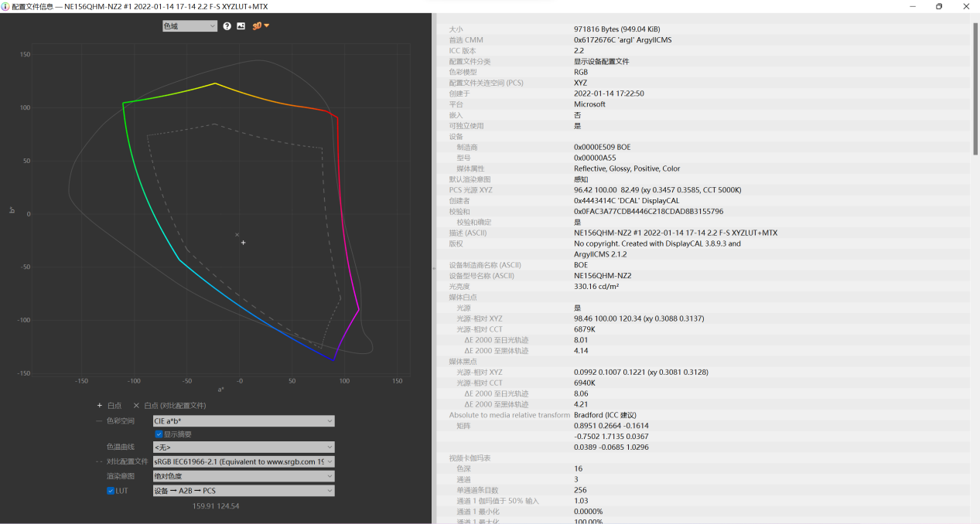Viewport: 980px width, 524px height.
Task: Click the gamma at 50% input '1.03' value
Action: (x=580, y=501)
